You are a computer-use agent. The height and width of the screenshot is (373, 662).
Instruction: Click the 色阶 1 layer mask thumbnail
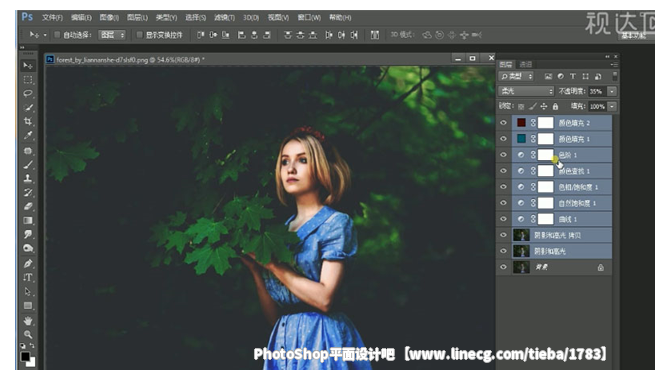pyautogui.click(x=545, y=155)
